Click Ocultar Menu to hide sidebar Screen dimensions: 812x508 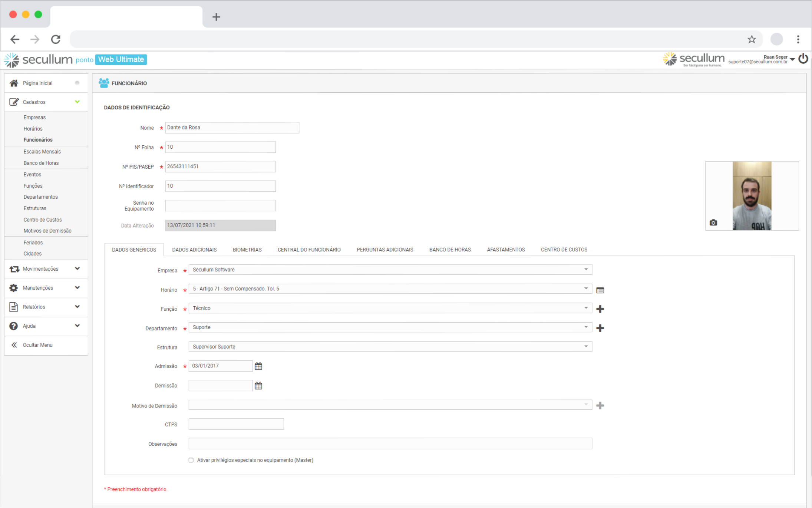point(37,345)
